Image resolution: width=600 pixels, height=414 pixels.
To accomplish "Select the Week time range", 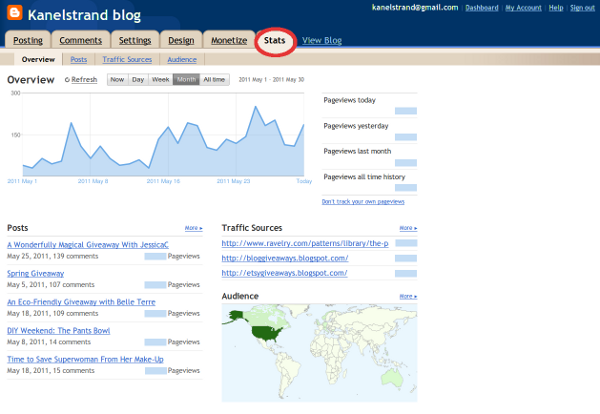I will pos(160,80).
